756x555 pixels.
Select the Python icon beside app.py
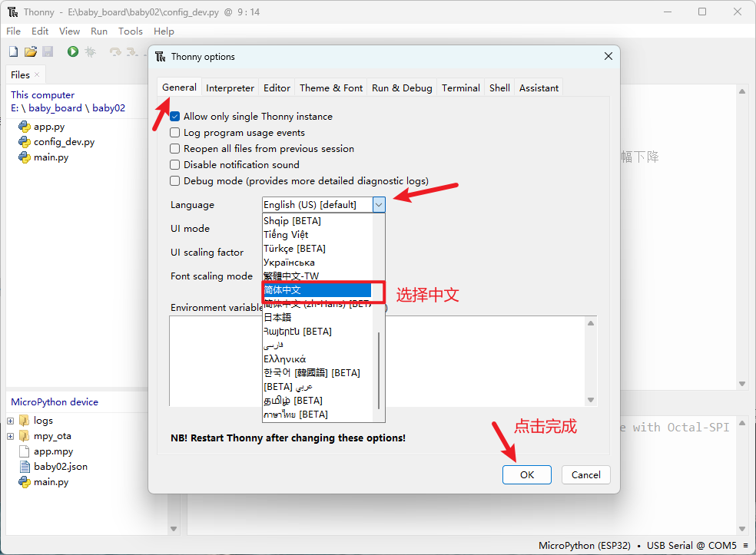(x=24, y=127)
